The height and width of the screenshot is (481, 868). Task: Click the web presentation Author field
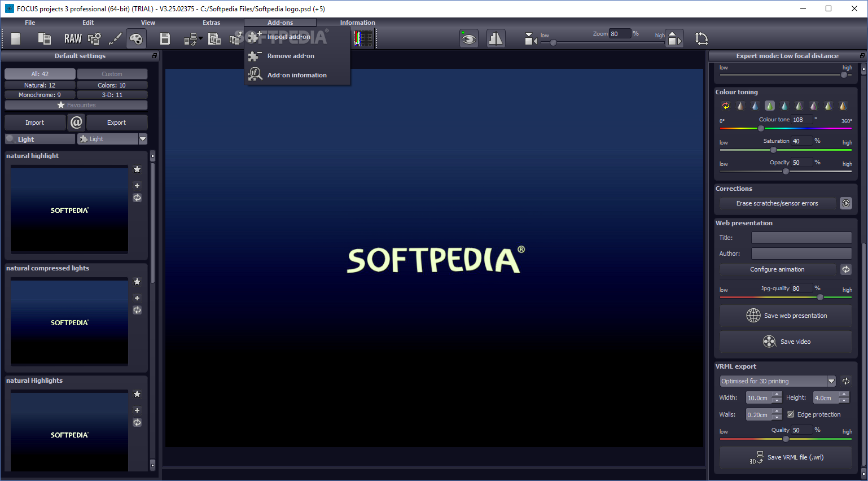point(801,253)
